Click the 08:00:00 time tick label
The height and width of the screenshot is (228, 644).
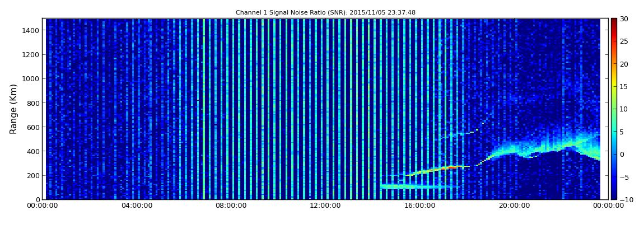click(x=231, y=206)
